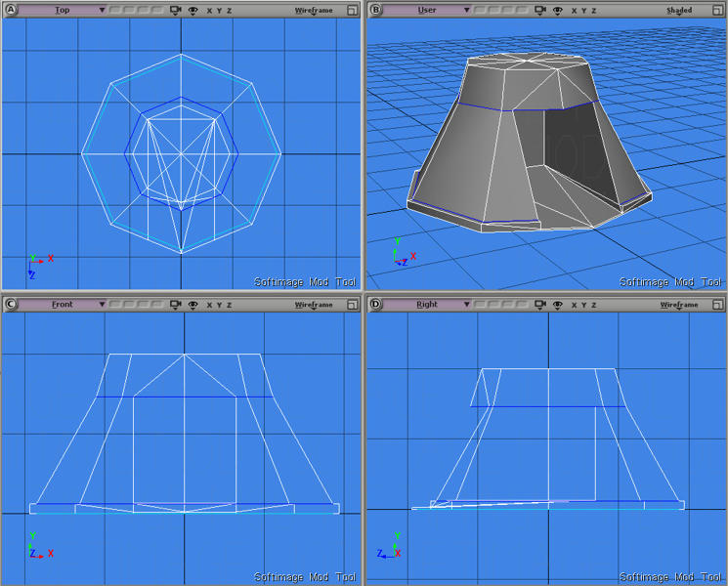Toggle Z axis button in Right viewport
The image size is (728, 586).
click(x=594, y=306)
